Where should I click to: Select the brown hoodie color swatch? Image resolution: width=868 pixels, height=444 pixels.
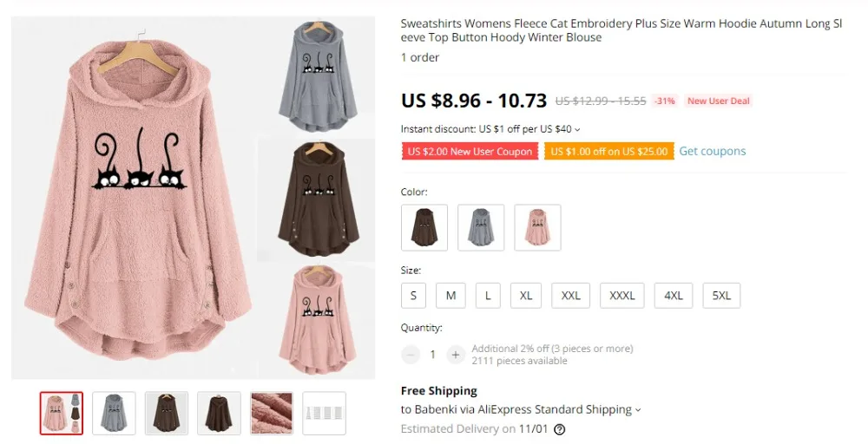tap(424, 227)
